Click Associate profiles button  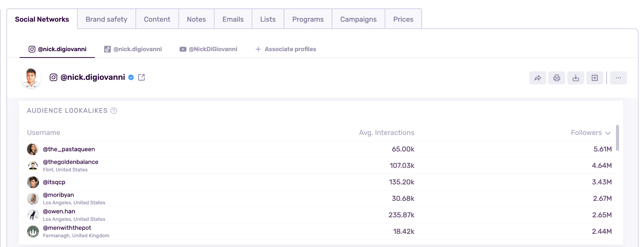[286, 49]
